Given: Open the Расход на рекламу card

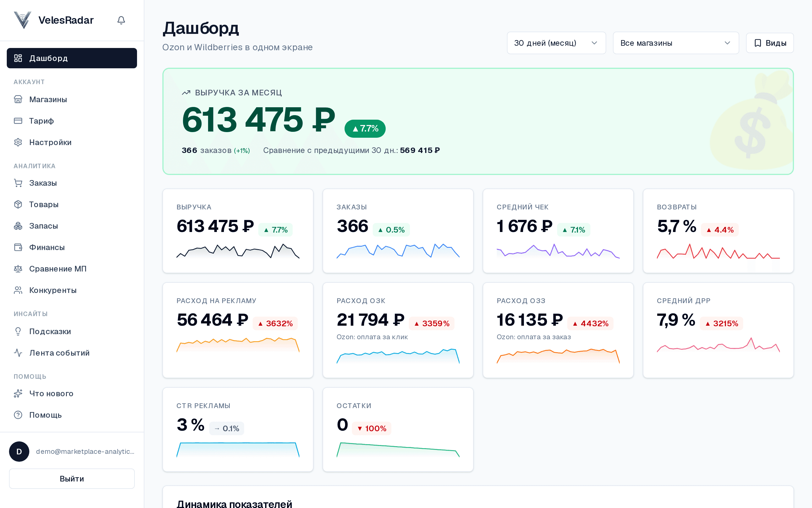Looking at the screenshot, I should (x=238, y=330).
